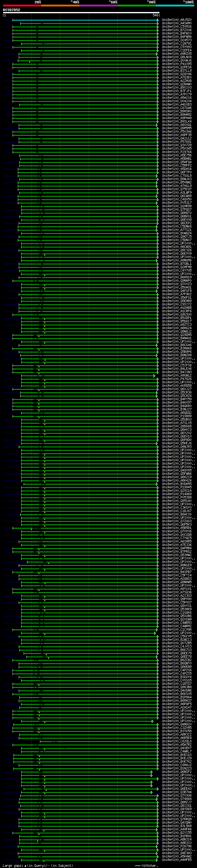Select the UniRef100_A9UW12 label

pyautogui.click(x=177, y=375)
